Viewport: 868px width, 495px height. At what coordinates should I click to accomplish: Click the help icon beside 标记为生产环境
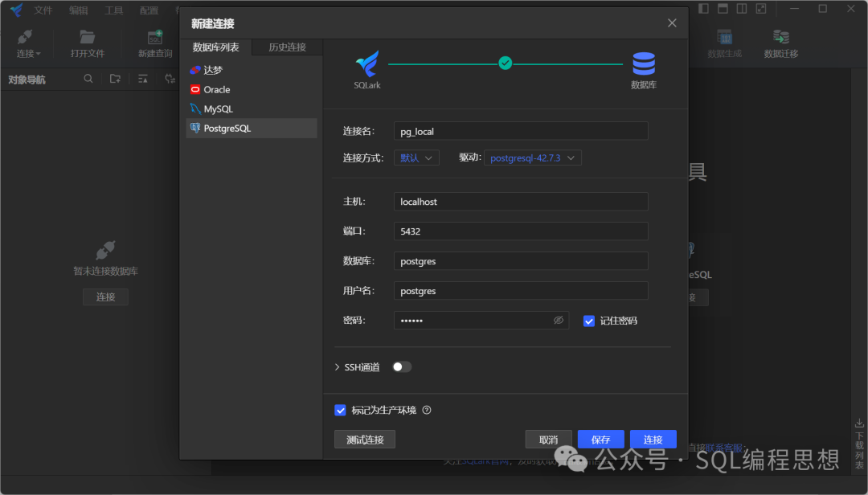coord(427,410)
